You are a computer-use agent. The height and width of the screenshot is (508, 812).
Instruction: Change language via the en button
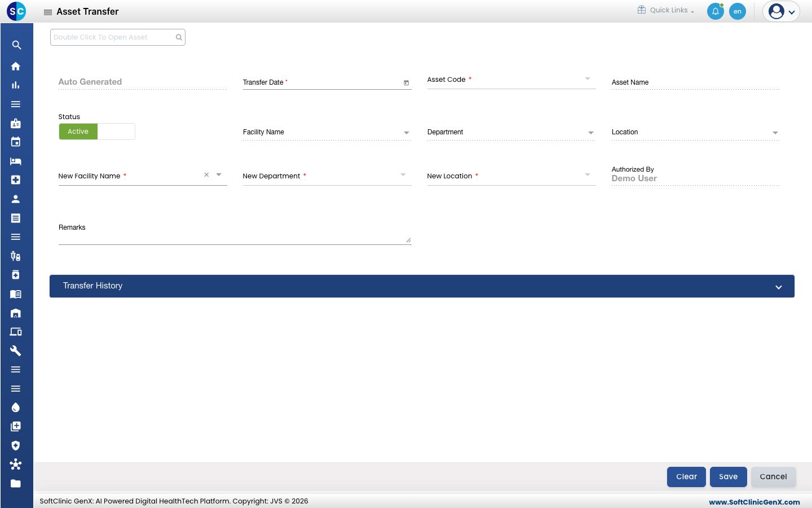pos(738,11)
